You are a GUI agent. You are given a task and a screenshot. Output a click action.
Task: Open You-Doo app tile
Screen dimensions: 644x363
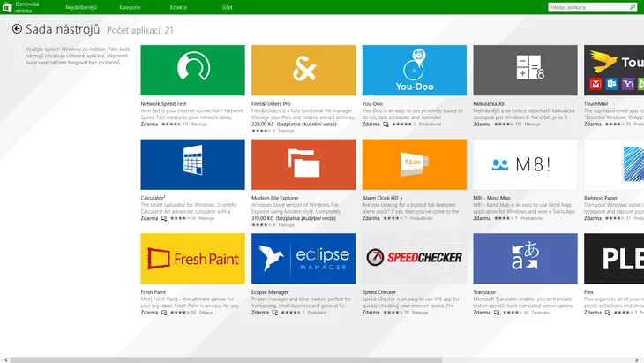415,71
